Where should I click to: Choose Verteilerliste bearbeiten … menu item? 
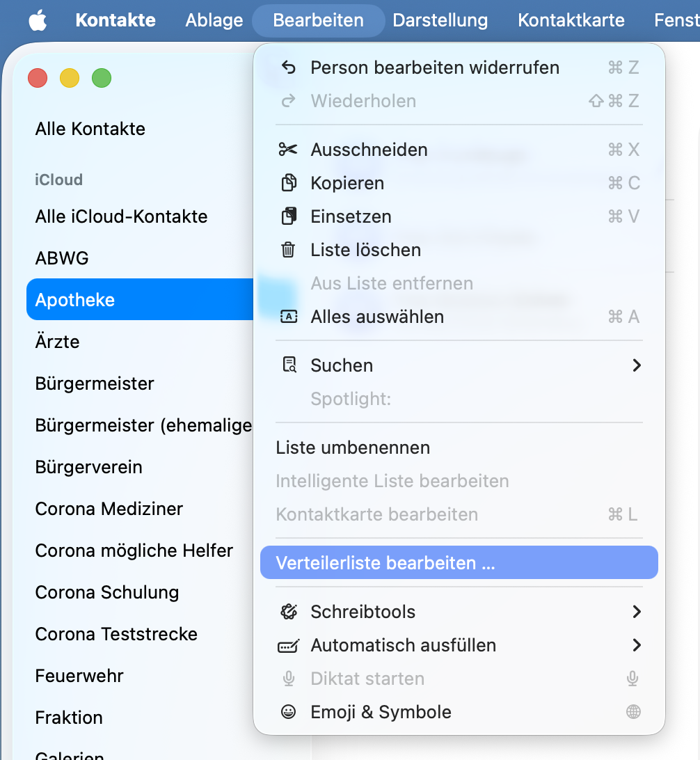tap(459, 563)
